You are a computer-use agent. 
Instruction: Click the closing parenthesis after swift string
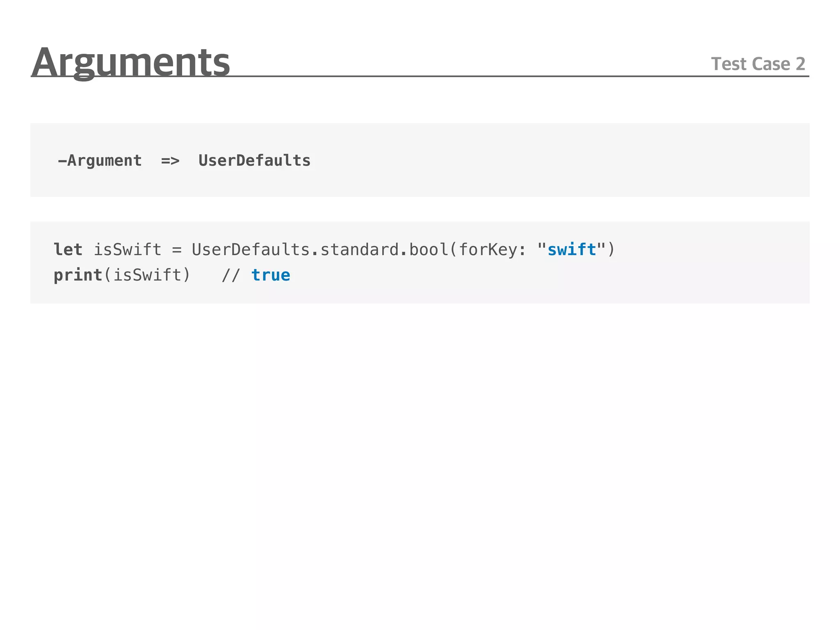(611, 249)
